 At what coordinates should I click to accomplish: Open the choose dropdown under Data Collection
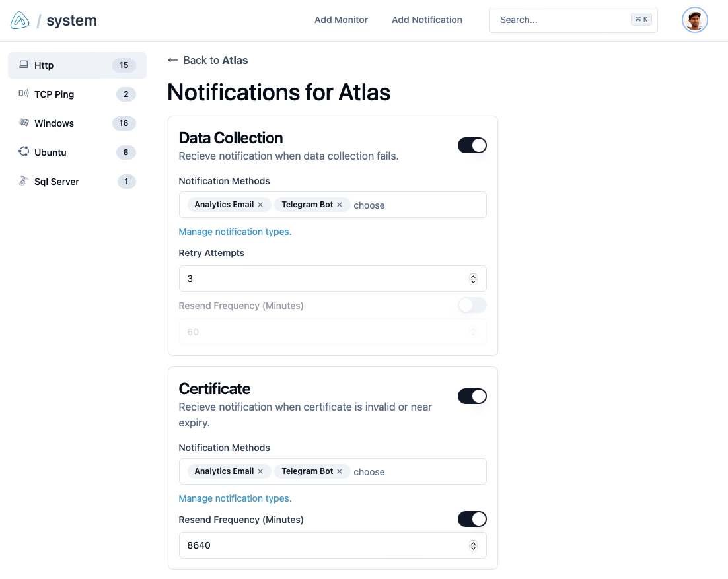tap(369, 205)
